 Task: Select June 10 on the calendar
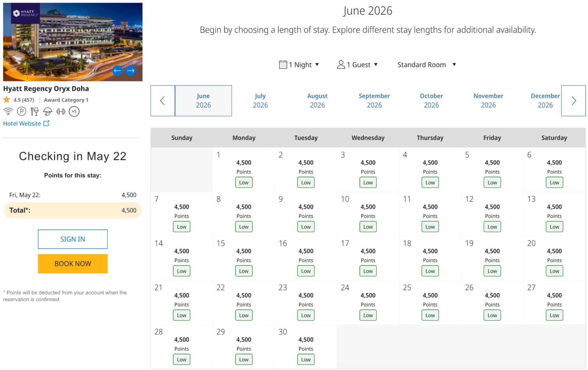click(x=368, y=214)
